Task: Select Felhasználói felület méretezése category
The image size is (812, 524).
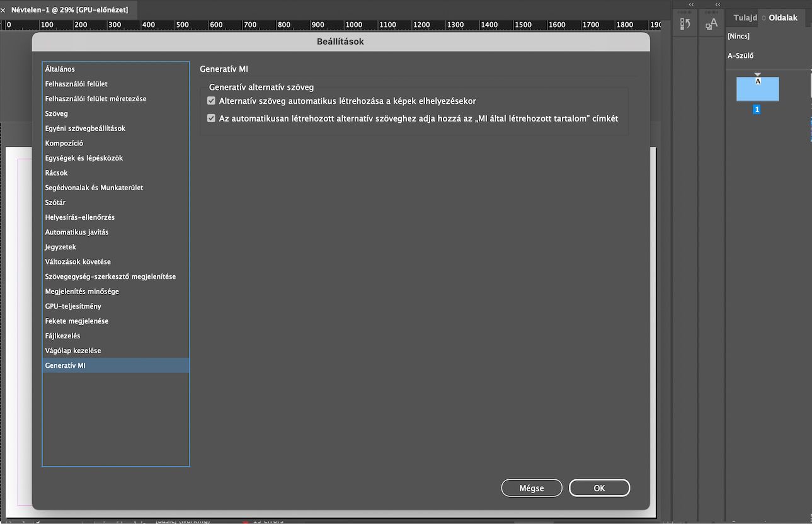Action: pos(116,99)
